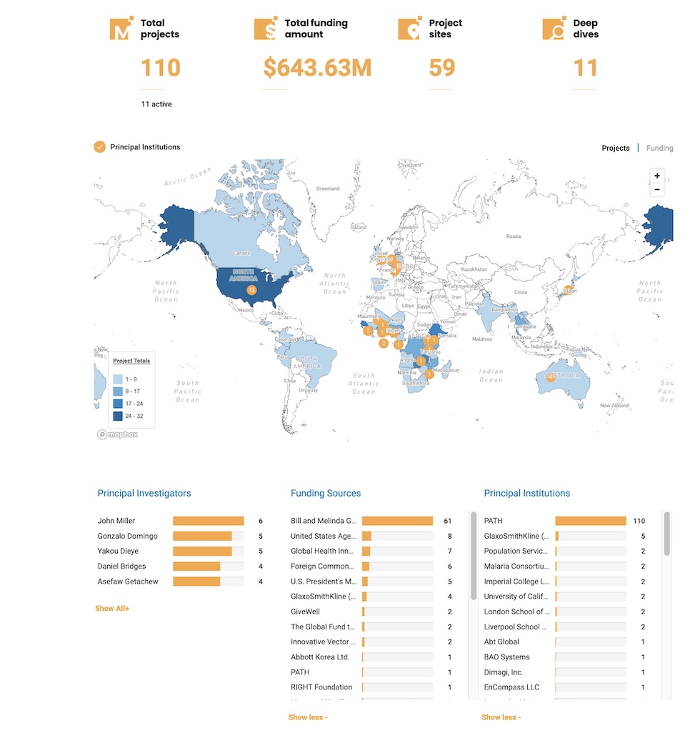Select London School of ... institution

tap(565, 612)
